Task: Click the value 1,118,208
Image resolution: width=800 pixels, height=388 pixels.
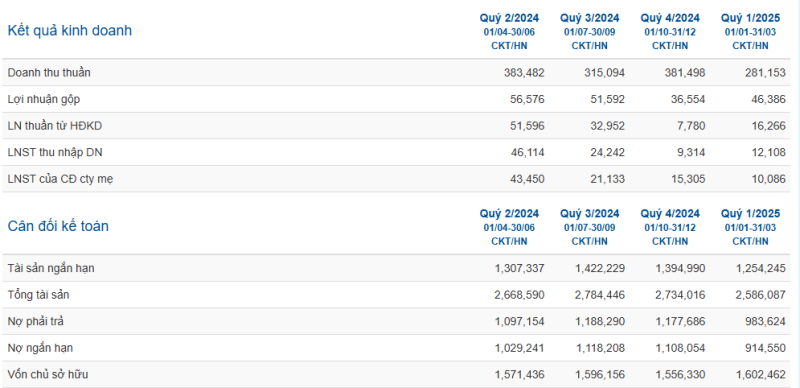Action: tap(600, 348)
